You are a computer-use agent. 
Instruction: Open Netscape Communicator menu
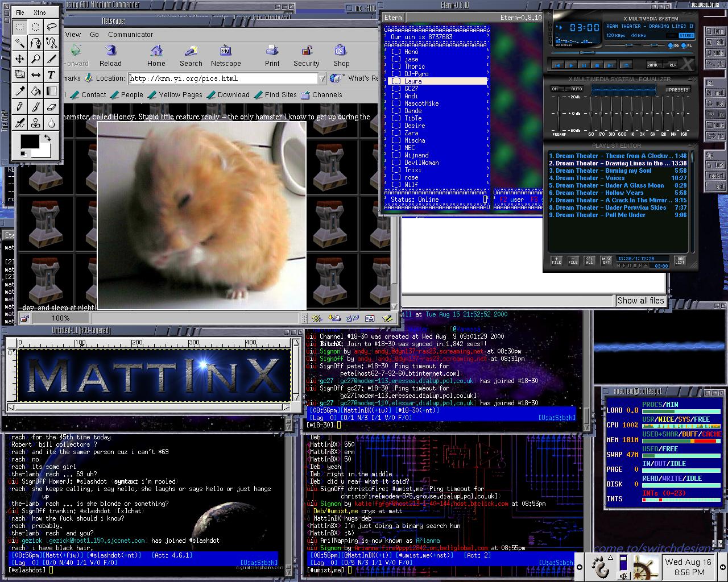click(130, 34)
